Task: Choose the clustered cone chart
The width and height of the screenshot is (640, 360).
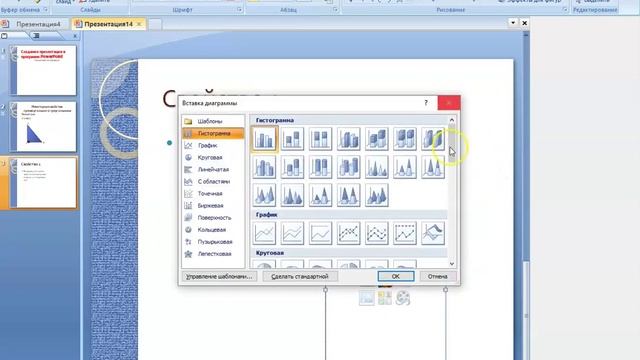Action: (x=377, y=167)
